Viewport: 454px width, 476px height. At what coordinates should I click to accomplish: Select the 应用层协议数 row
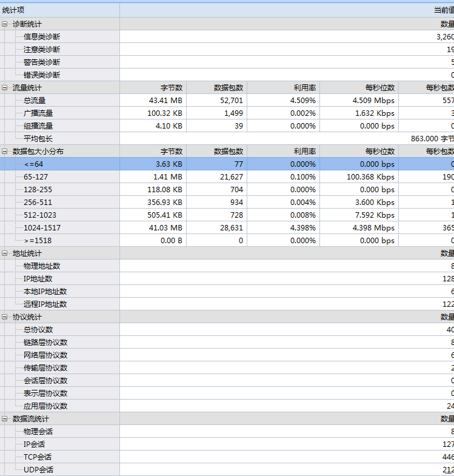(x=227, y=406)
